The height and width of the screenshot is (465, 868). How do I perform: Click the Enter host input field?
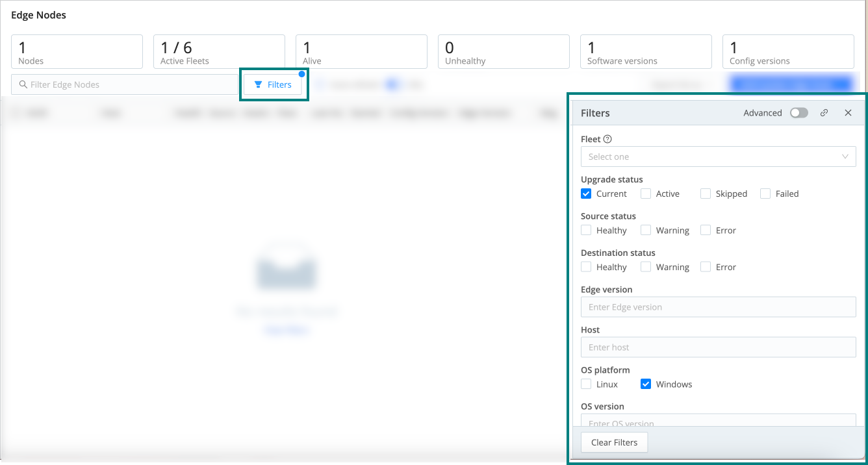click(x=718, y=347)
